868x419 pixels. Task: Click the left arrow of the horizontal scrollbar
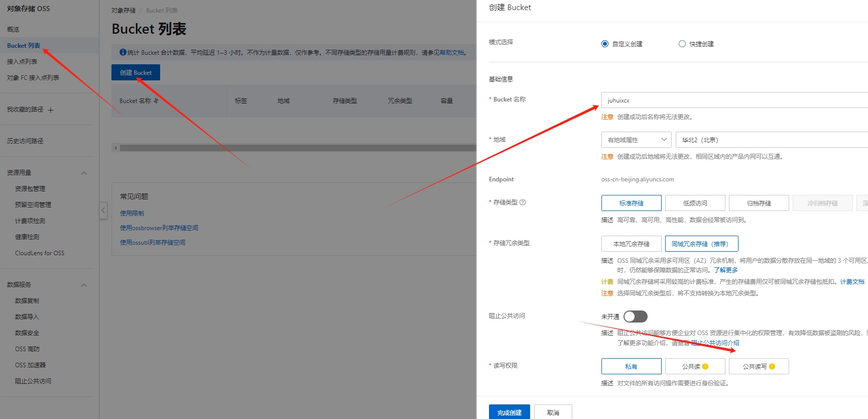115,148
